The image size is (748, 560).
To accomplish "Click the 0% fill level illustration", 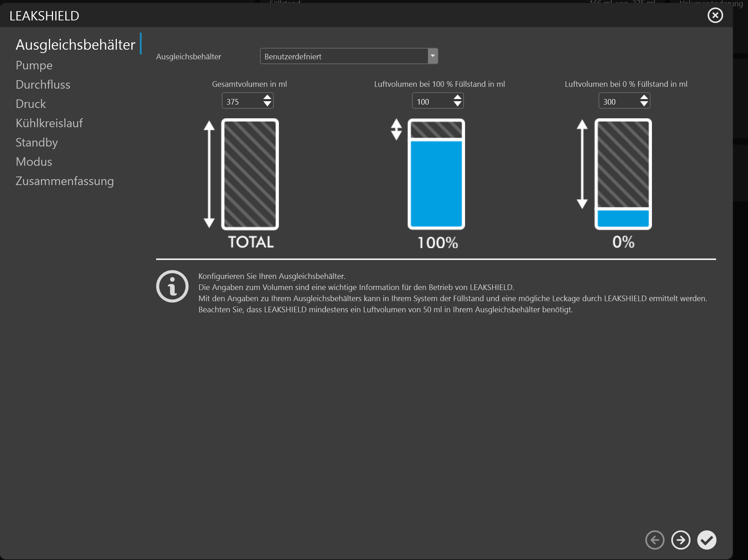I will (x=623, y=174).
